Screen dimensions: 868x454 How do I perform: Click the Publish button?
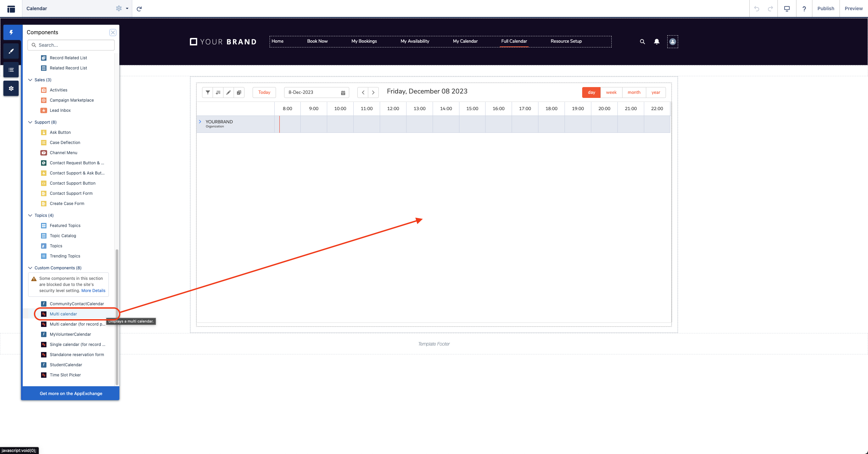tap(825, 8)
